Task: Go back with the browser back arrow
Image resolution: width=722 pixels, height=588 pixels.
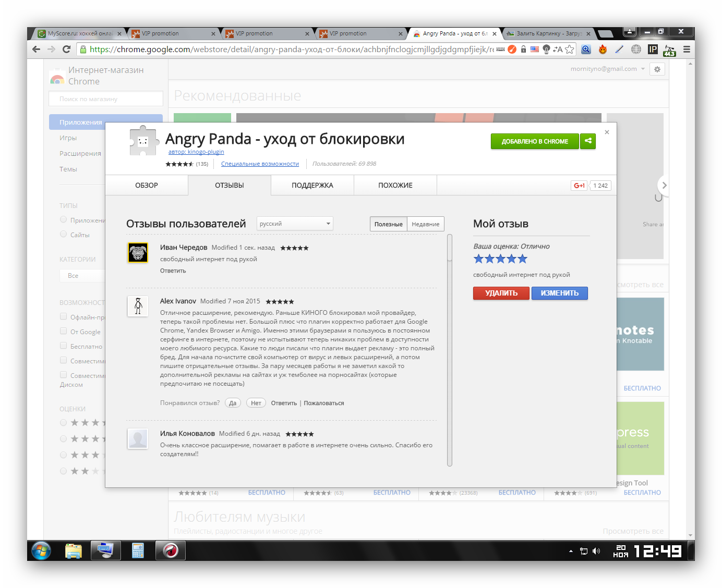Action: click(x=36, y=49)
